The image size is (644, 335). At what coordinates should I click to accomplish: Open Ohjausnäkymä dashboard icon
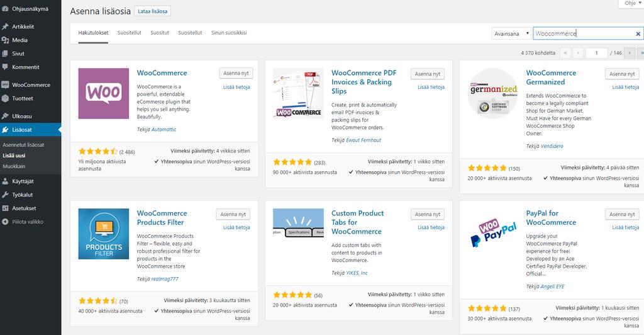pos(5,8)
